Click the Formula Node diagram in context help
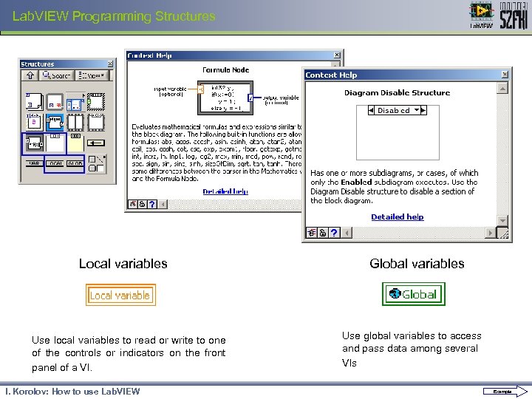 [x=225, y=98]
